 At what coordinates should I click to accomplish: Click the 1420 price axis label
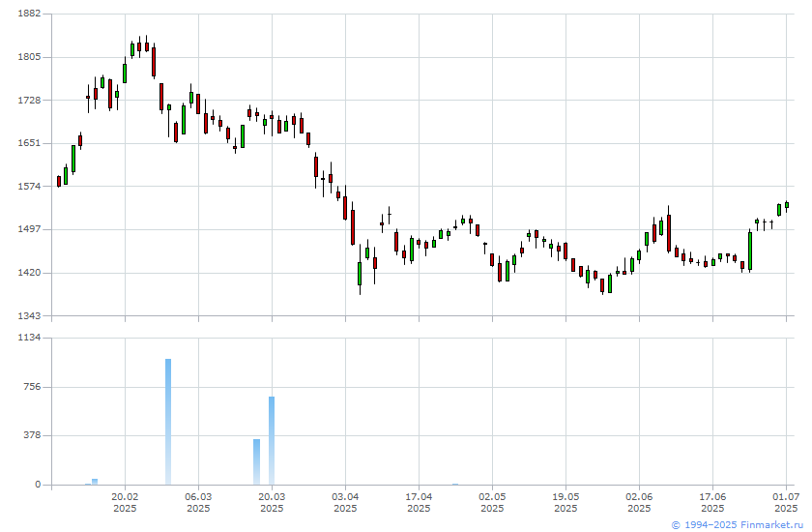pos(29,273)
